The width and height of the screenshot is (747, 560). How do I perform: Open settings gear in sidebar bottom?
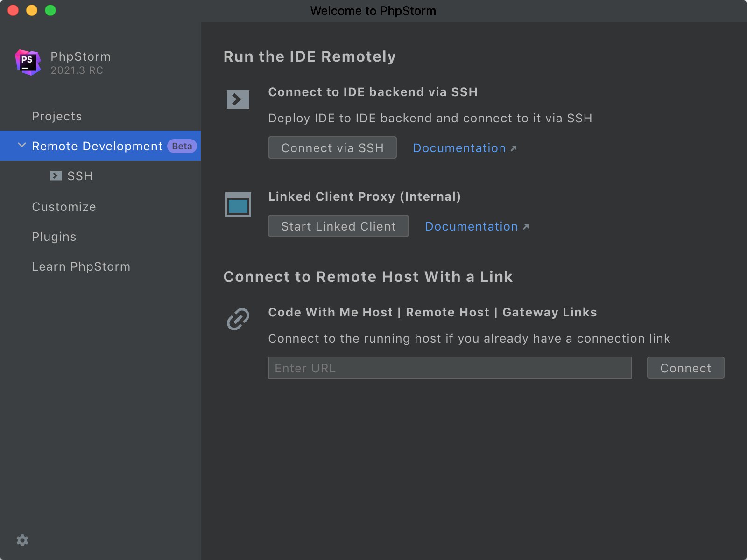pyautogui.click(x=22, y=540)
